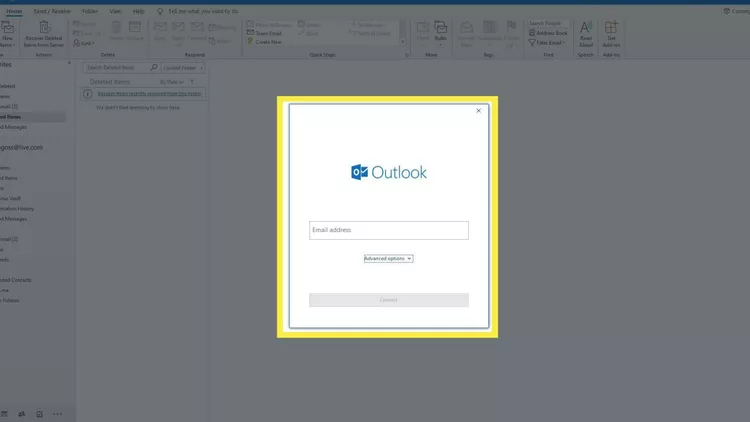Open more navigation options ellipsis

pyautogui.click(x=57, y=414)
